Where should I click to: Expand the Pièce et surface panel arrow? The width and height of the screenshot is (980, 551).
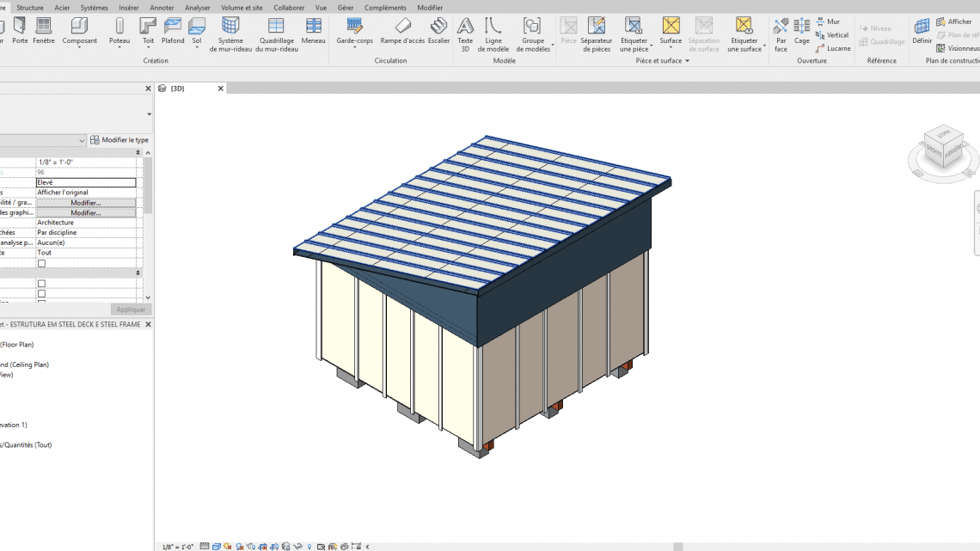[x=688, y=60]
